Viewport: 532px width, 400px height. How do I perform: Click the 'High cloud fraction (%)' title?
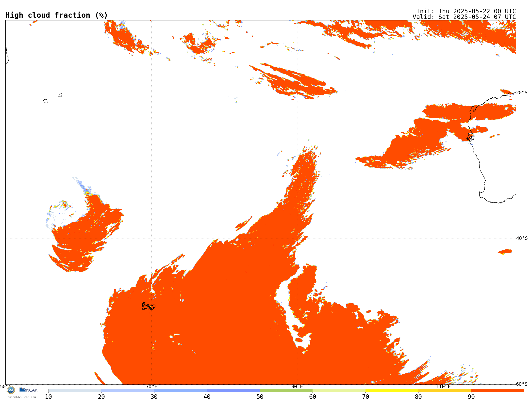(57, 15)
